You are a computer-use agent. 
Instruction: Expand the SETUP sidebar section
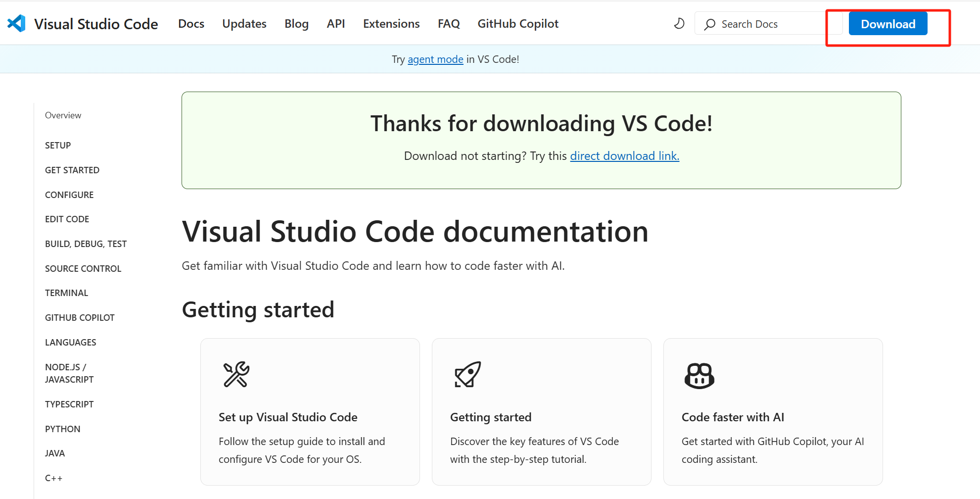tap(58, 146)
